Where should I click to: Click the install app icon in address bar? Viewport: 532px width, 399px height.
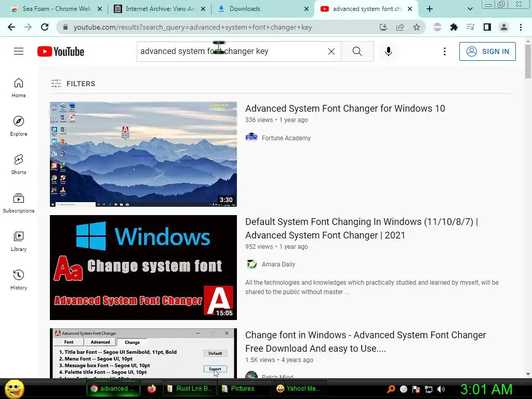click(x=383, y=27)
